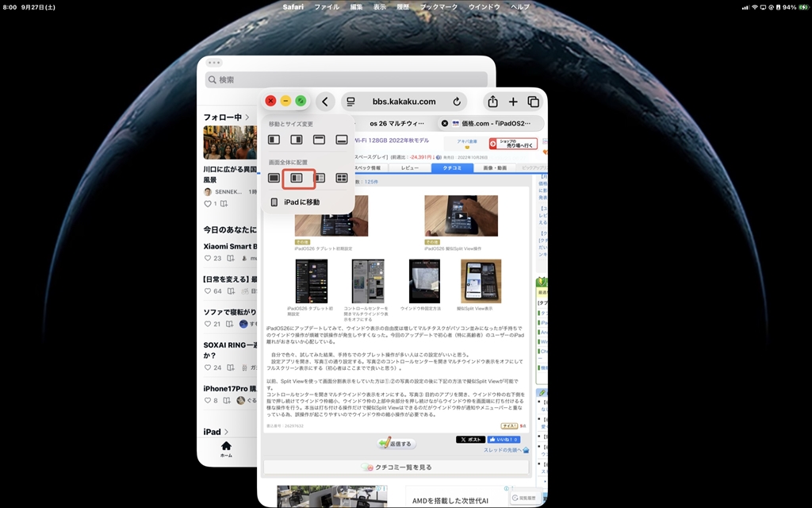Open the ウインドウ menu

coord(485,6)
